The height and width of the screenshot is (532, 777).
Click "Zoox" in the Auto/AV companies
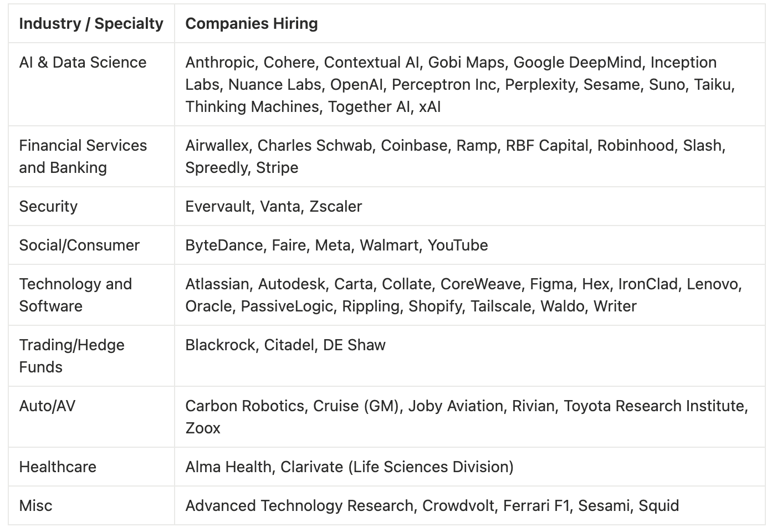point(203,428)
